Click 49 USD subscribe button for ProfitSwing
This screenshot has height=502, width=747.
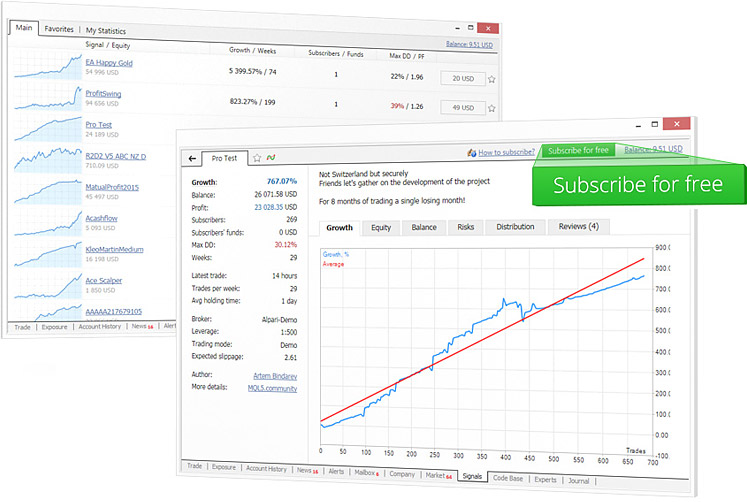(463, 108)
